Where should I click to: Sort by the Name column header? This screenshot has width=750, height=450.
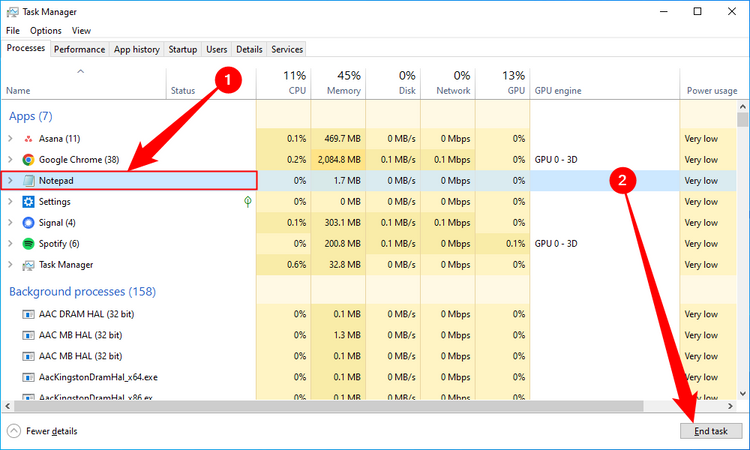pyautogui.click(x=84, y=84)
